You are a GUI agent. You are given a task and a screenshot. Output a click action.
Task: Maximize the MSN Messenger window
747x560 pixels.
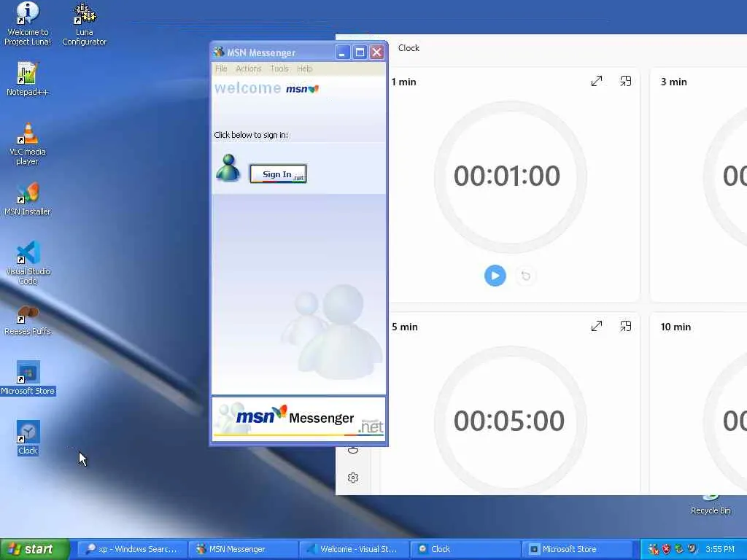tap(360, 52)
